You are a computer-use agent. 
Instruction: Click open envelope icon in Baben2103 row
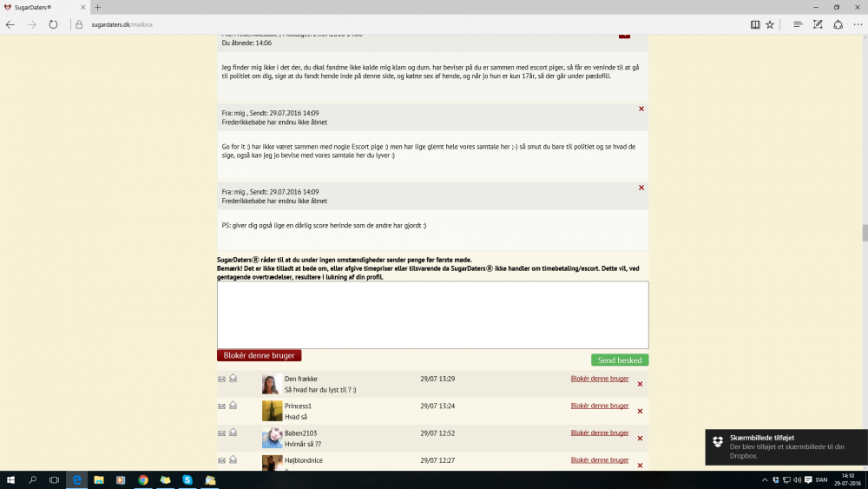[x=233, y=433]
